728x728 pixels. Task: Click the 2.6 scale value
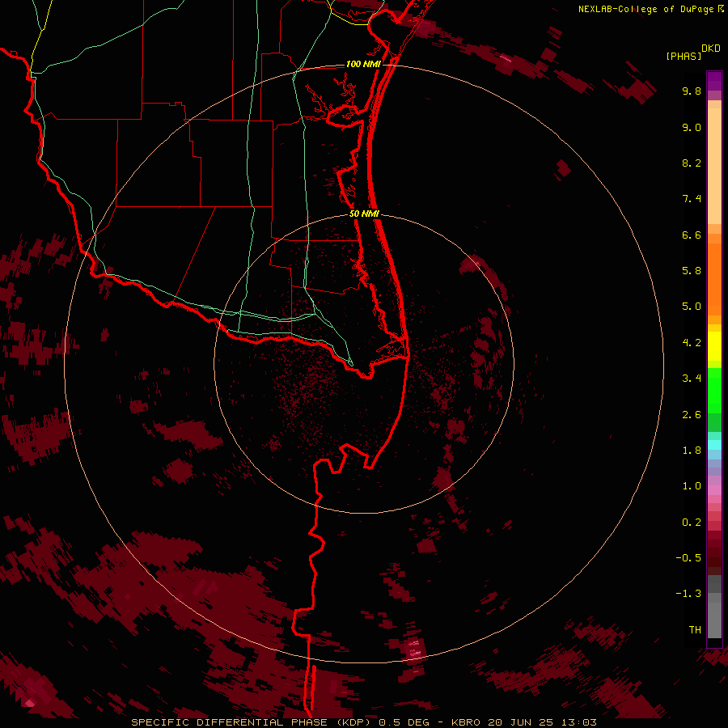click(692, 415)
